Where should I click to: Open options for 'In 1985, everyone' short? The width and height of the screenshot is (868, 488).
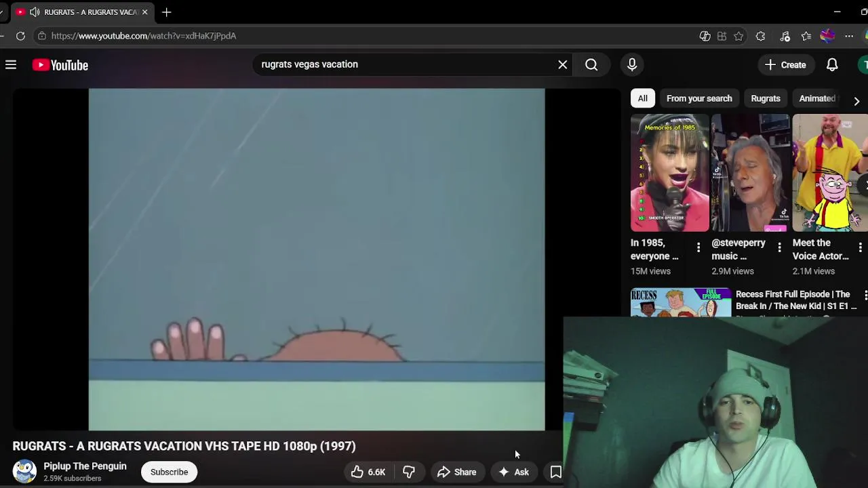(x=698, y=247)
